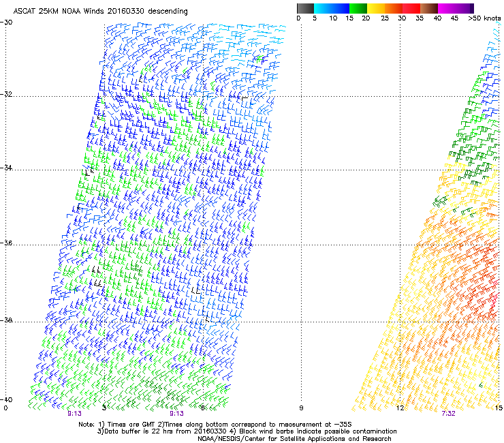Click the '6' longitude axis label
The height and width of the screenshot is (443, 504).
(202, 408)
